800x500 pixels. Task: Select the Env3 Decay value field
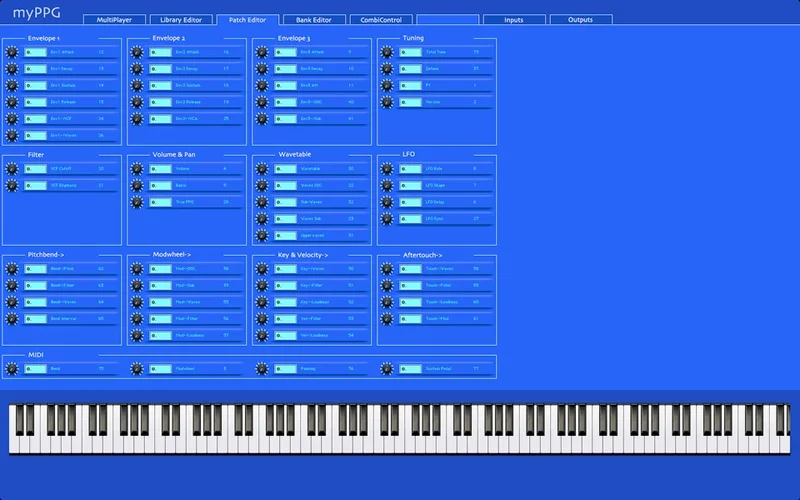tap(286, 69)
